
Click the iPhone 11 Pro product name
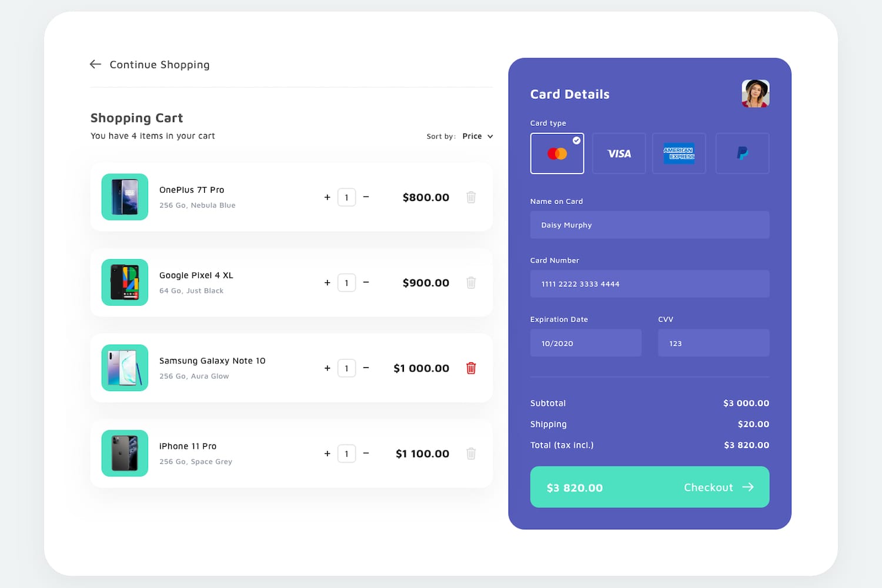(x=188, y=446)
